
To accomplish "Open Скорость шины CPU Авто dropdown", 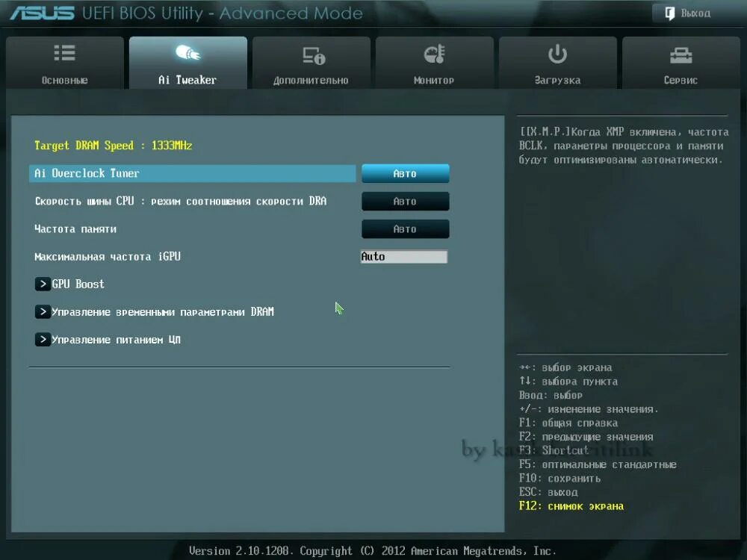I will (x=406, y=202).
